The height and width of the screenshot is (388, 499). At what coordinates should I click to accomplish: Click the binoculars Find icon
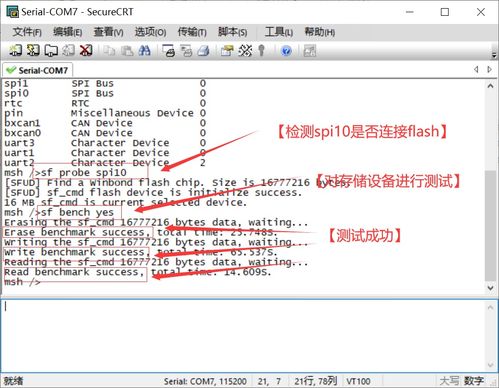[144, 51]
